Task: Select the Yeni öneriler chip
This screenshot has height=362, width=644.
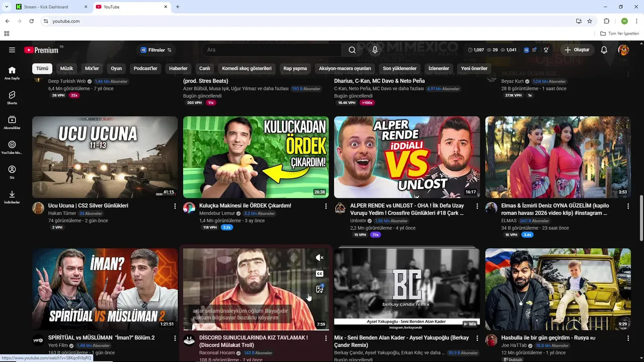Action: [474, 68]
